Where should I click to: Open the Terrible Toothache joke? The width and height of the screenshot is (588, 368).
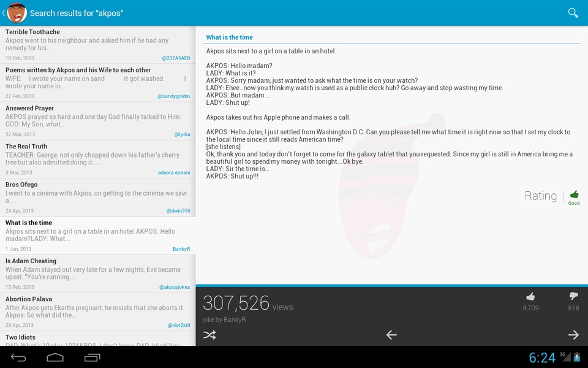pos(97,45)
